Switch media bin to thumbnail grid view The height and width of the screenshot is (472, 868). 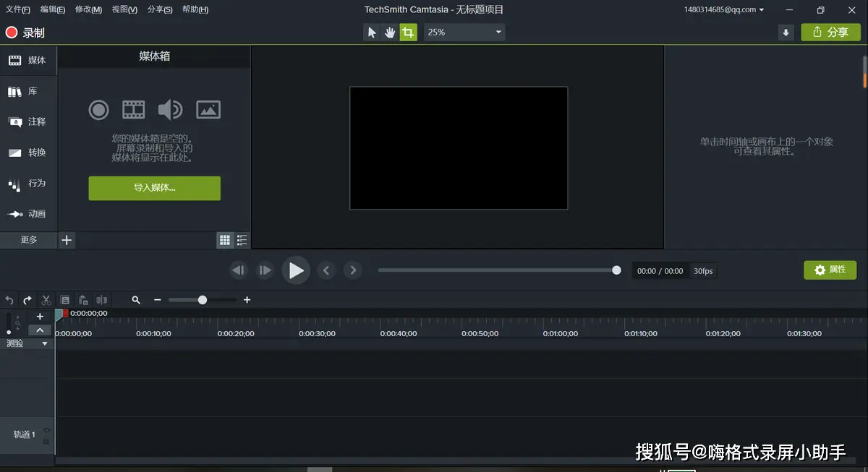click(x=225, y=240)
